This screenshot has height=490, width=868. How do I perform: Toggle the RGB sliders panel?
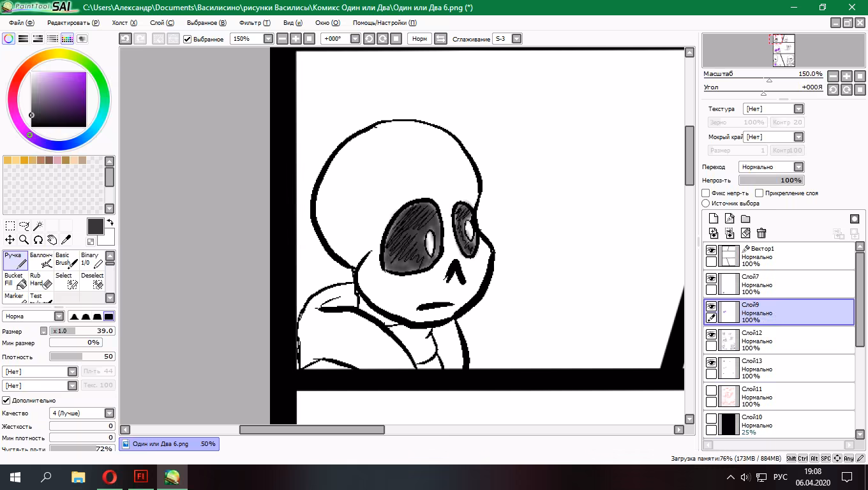tap(24, 39)
